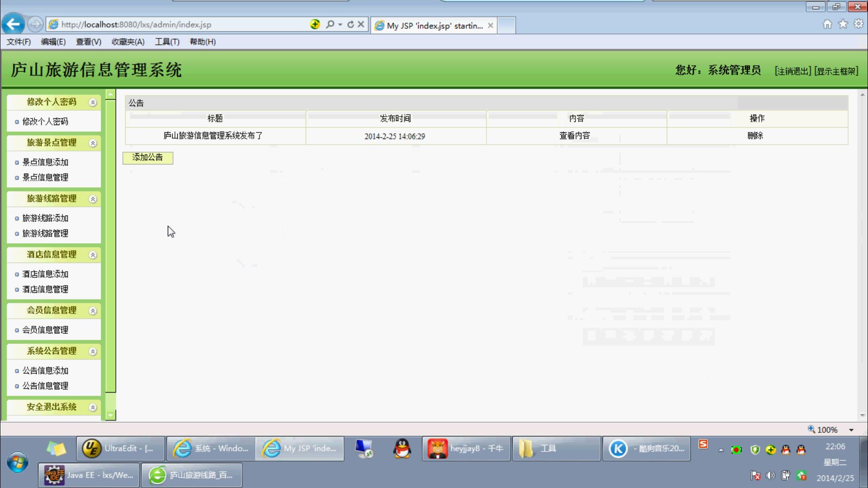The width and height of the screenshot is (868, 488).
Task: Open the Windows Start orb
Action: (18, 463)
